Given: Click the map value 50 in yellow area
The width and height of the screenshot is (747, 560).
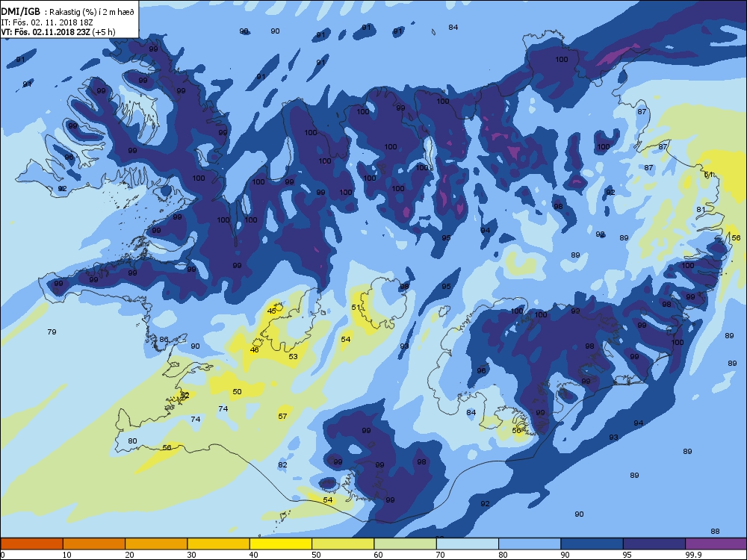Looking at the screenshot, I should pos(238,391).
